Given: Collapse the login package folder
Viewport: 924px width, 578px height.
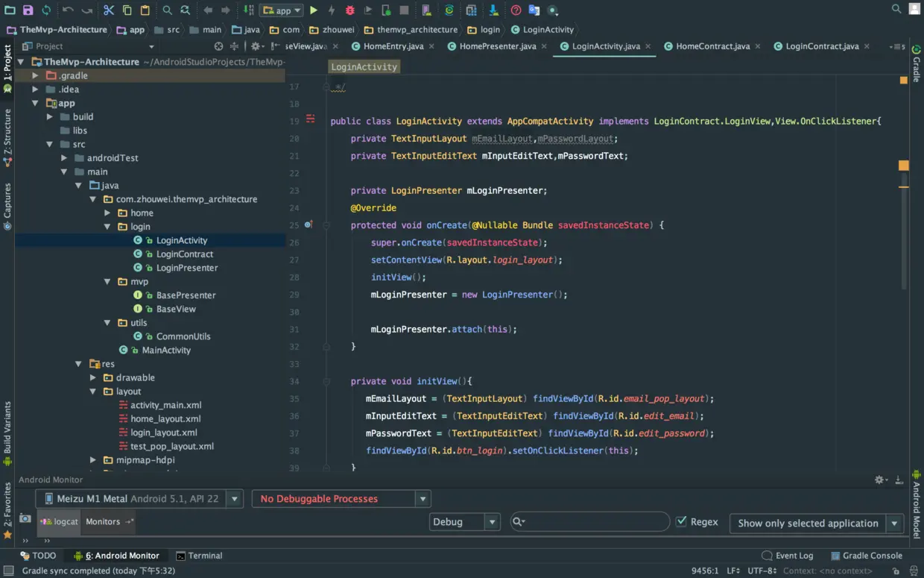Looking at the screenshot, I should pyautogui.click(x=108, y=227).
